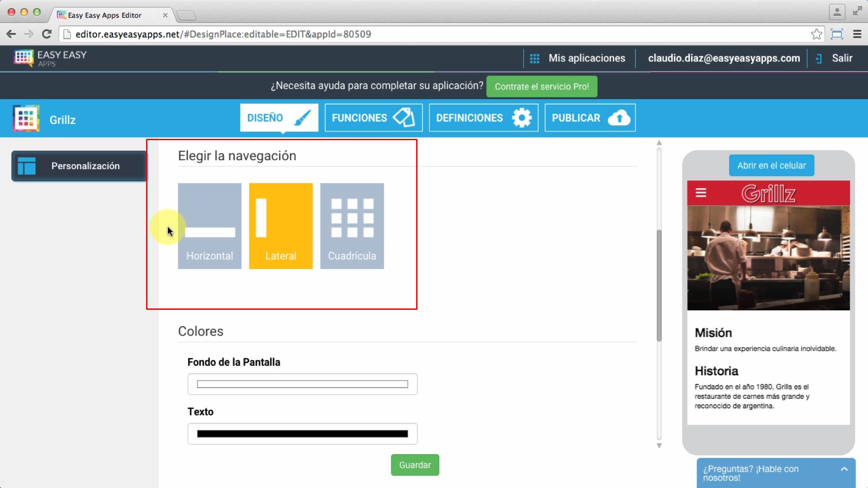868x488 pixels.
Task: Click the Mis aplicaciones grid icon
Action: tap(534, 58)
